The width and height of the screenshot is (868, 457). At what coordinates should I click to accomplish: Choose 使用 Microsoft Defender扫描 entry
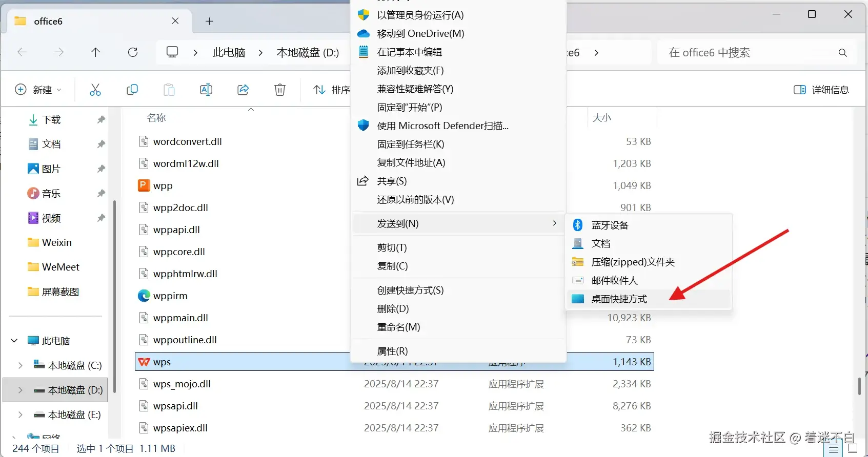click(x=458, y=126)
